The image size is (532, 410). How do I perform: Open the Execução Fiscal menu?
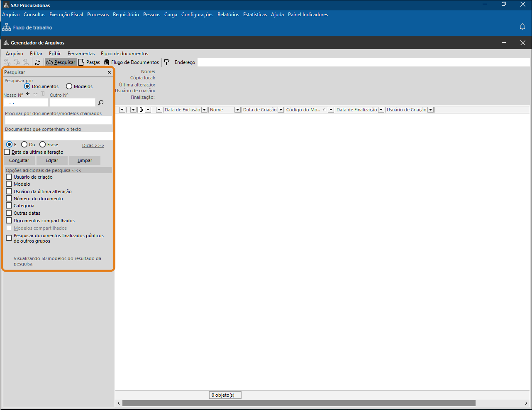[66, 15]
